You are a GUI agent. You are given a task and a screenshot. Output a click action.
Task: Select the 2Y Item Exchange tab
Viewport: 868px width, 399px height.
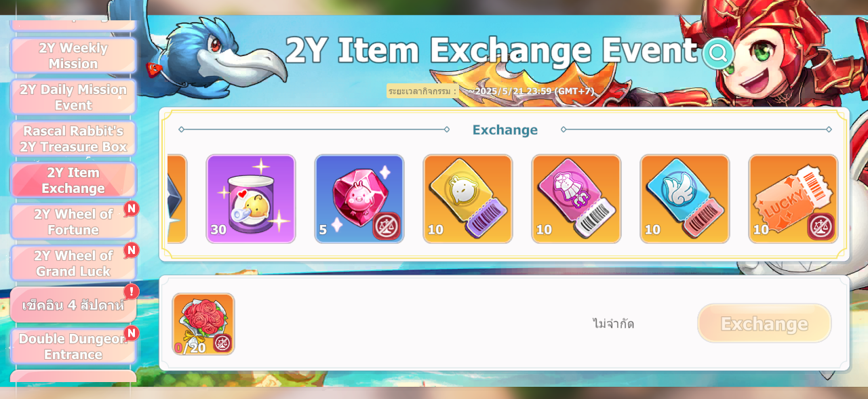(x=73, y=180)
